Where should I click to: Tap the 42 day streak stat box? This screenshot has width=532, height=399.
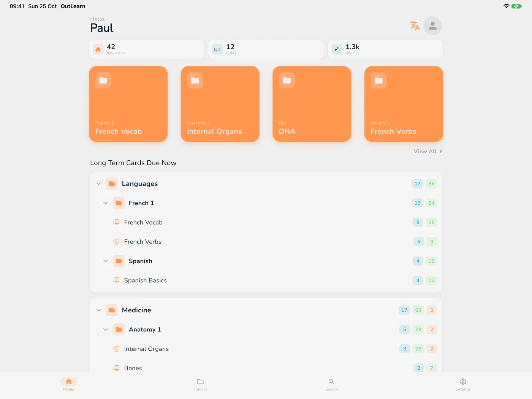click(147, 49)
